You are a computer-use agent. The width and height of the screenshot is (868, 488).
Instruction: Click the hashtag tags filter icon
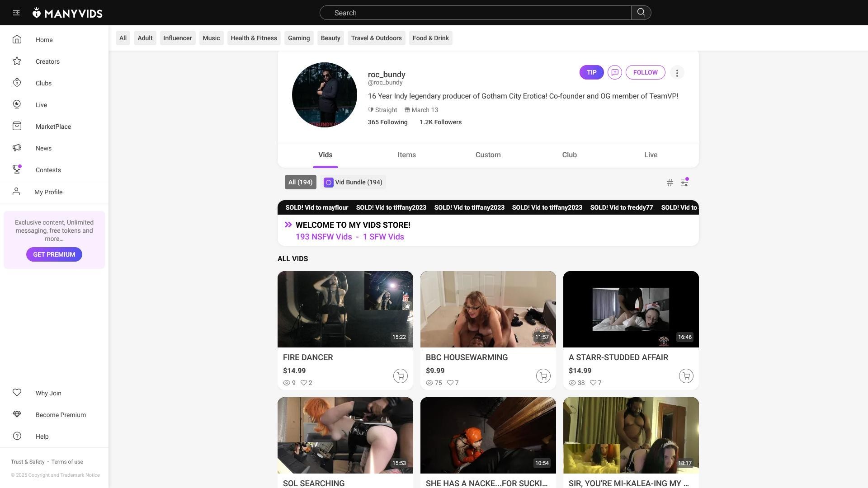point(670,183)
